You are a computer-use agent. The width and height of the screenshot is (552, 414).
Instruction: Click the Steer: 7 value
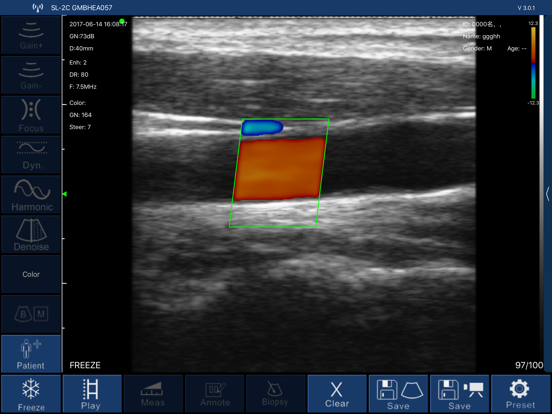[x=80, y=127]
